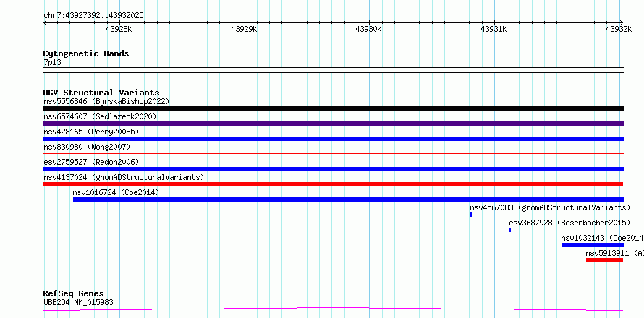Open nsv4137024 (gnomADStructuralVariants) label
Viewport: 644px width, 318px height.
124,177
